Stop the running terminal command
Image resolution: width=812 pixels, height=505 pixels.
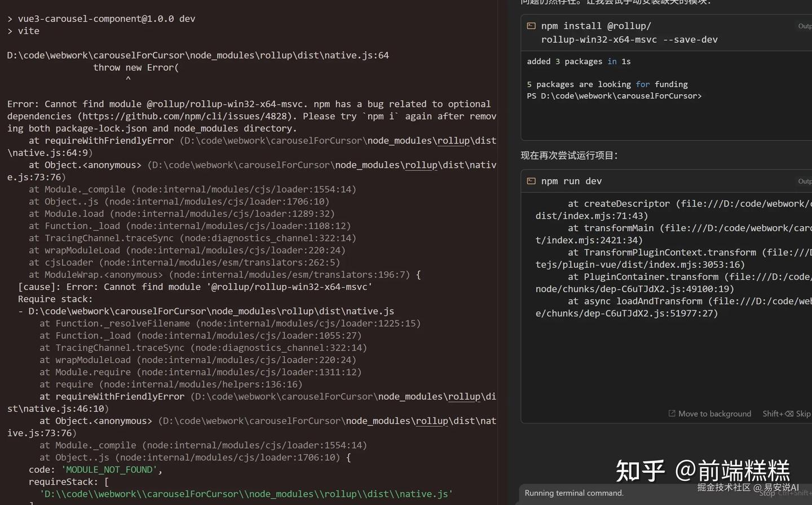tap(767, 494)
